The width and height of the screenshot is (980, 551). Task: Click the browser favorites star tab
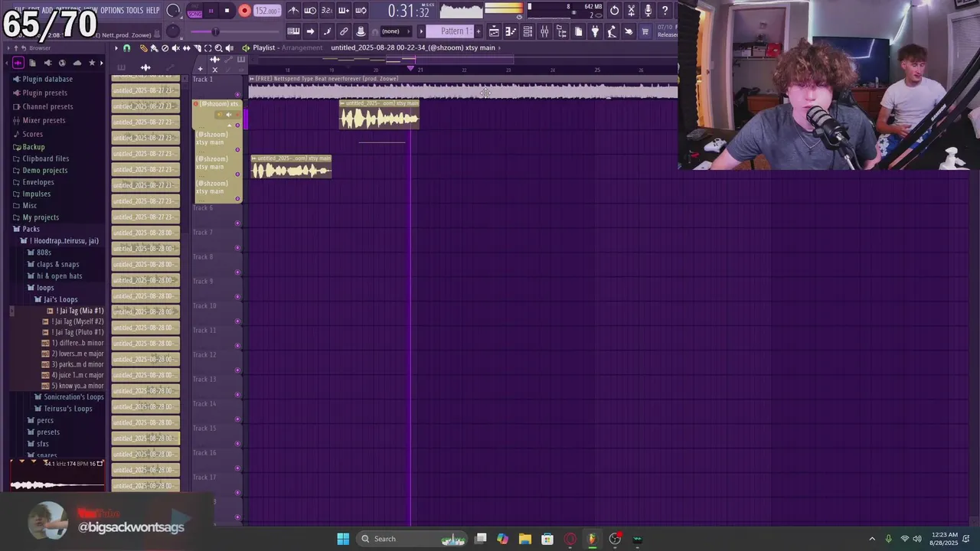pos(92,63)
